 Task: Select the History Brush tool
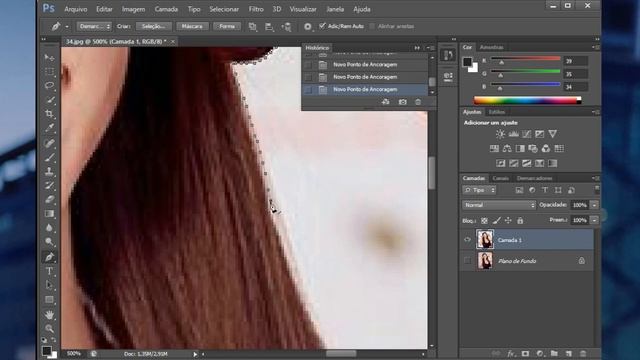click(49, 186)
